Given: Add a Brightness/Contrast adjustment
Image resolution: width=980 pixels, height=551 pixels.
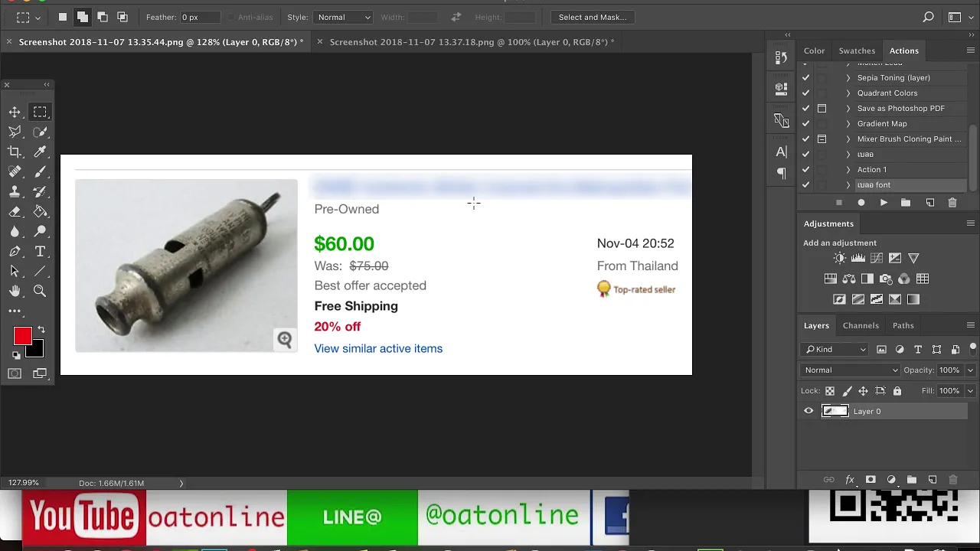Looking at the screenshot, I should (x=840, y=259).
